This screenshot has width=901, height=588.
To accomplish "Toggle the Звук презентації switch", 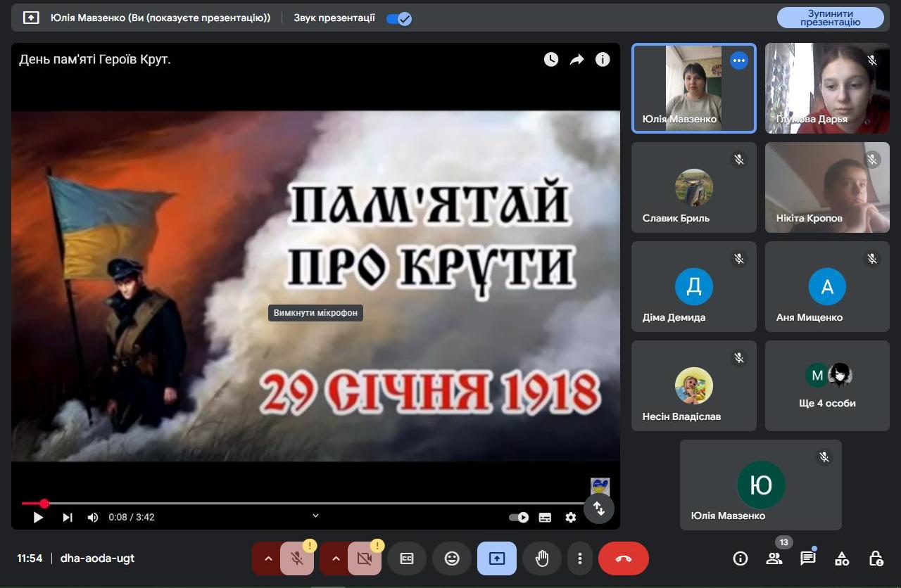I will 398,18.
